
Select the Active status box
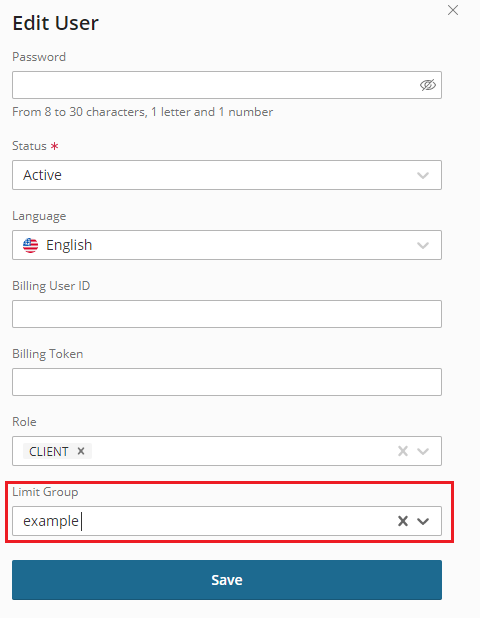[227, 175]
